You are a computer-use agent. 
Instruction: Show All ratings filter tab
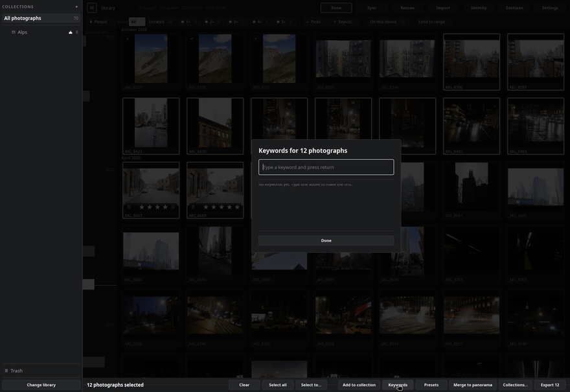[x=137, y=22]
